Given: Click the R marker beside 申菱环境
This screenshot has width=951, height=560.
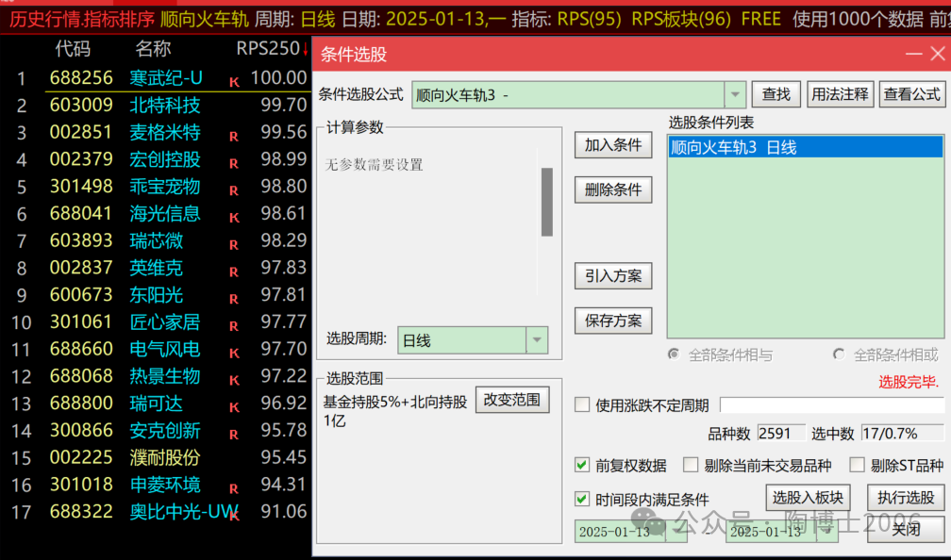Looking at the screenshot, I should [234, 489].
